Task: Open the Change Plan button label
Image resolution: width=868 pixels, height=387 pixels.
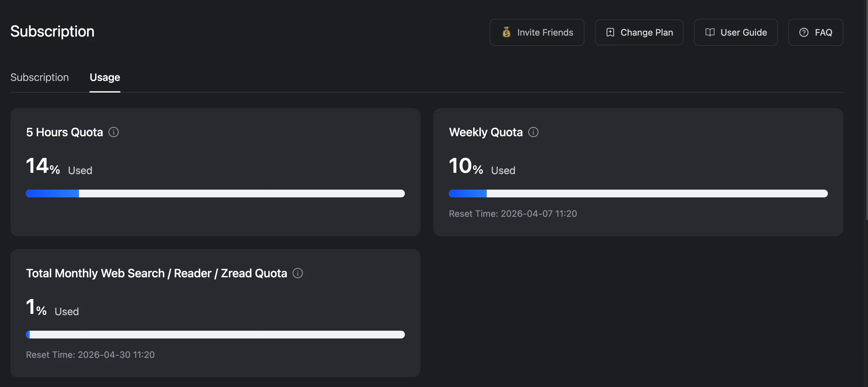Action: pos(647,32)
